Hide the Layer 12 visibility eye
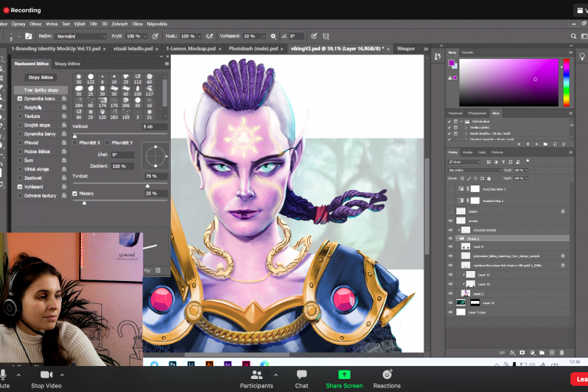 coord(450,302)
